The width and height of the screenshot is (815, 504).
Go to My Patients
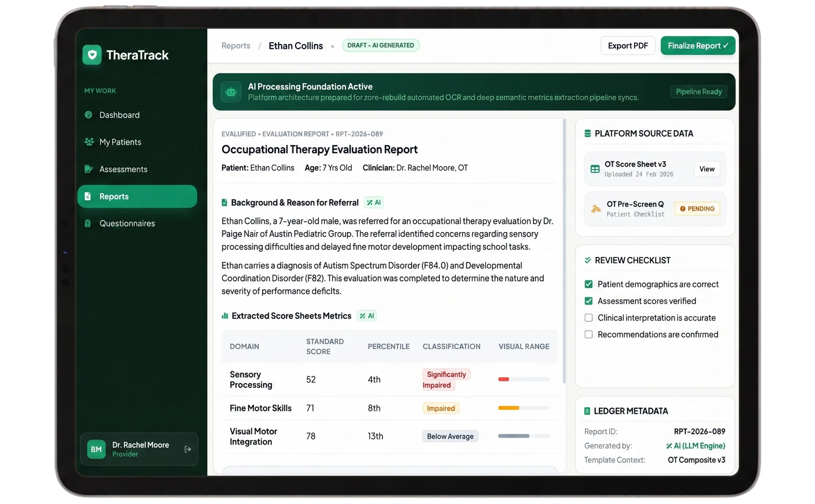[x=137, y=142]
